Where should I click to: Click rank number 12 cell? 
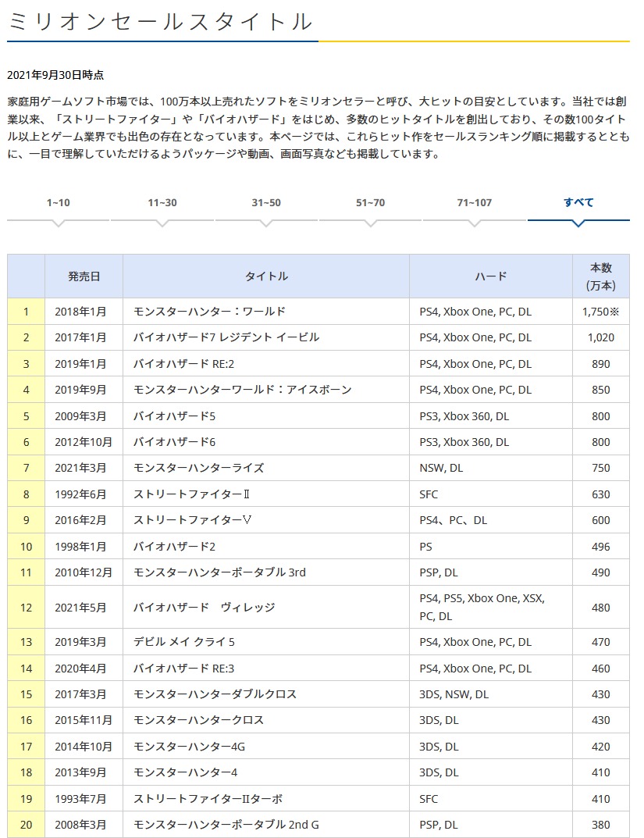point(27,608)
